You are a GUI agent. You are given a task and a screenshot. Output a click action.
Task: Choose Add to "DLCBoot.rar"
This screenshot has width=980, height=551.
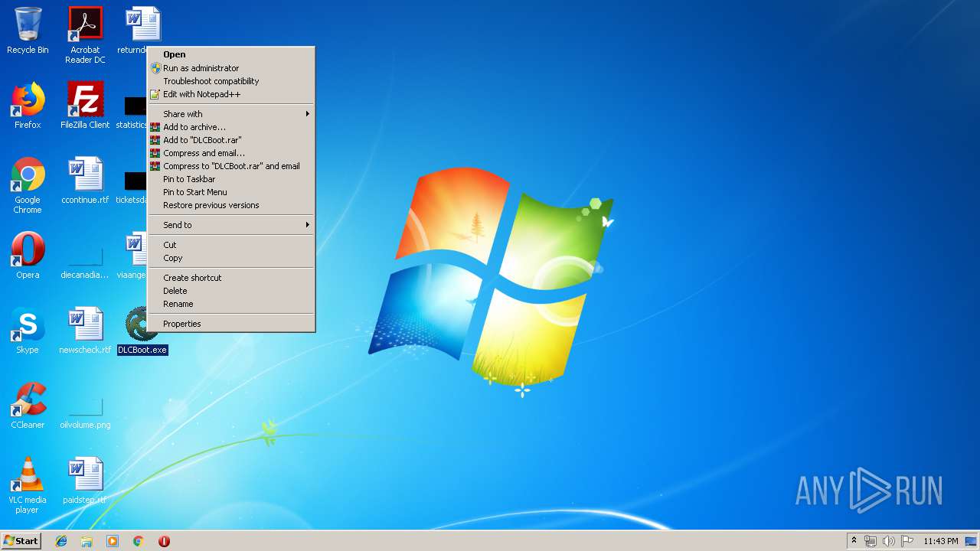coord(231,140)
